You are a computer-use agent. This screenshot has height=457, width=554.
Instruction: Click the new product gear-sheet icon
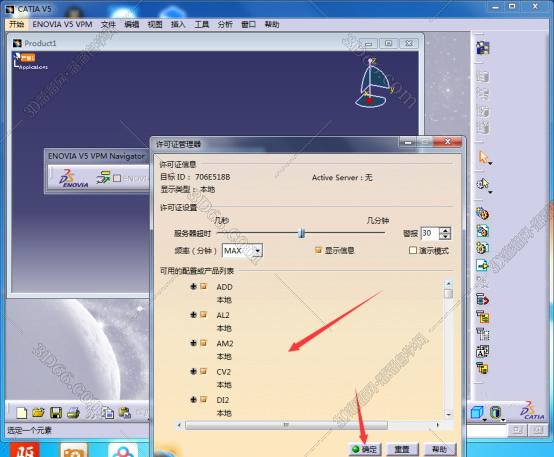pos(482,230)
